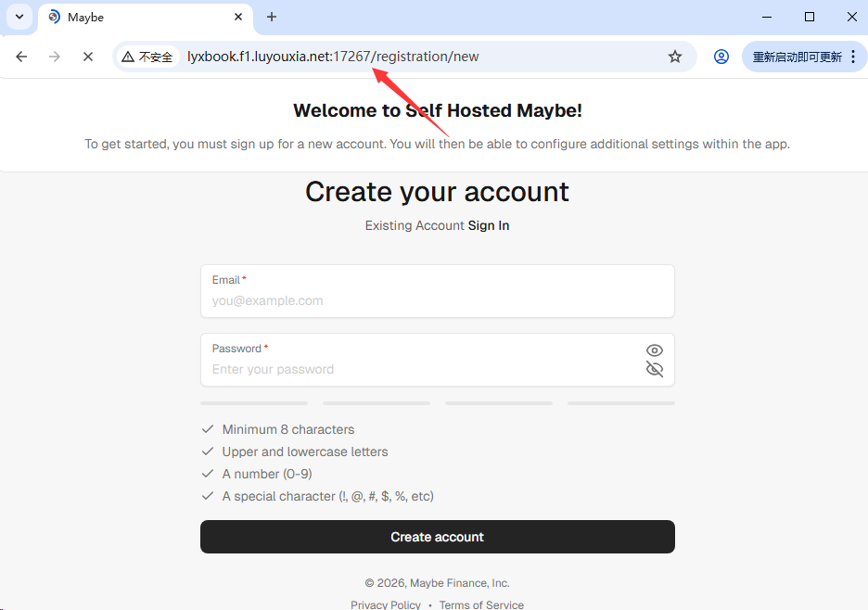Open the Chrome profile avatar icon
868x610 pixels.
721,57
